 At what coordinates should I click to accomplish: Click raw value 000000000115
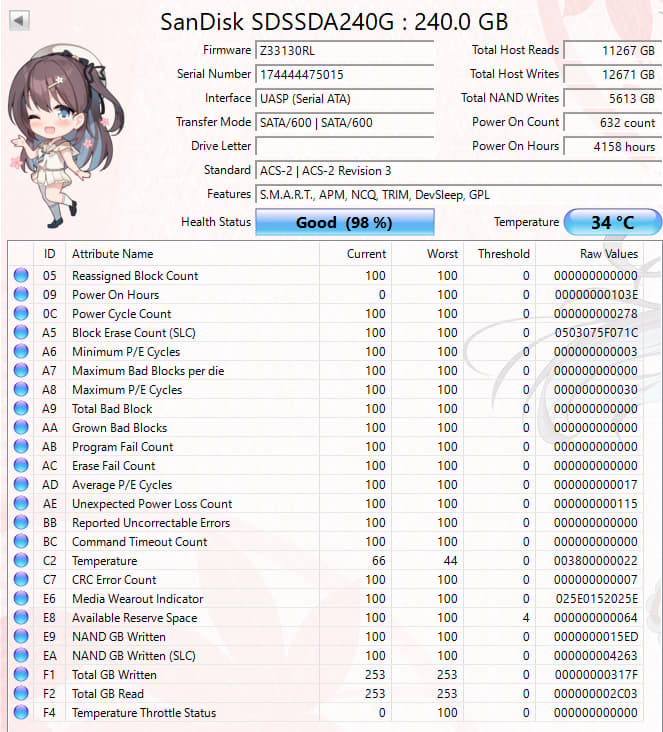(596, 504)
